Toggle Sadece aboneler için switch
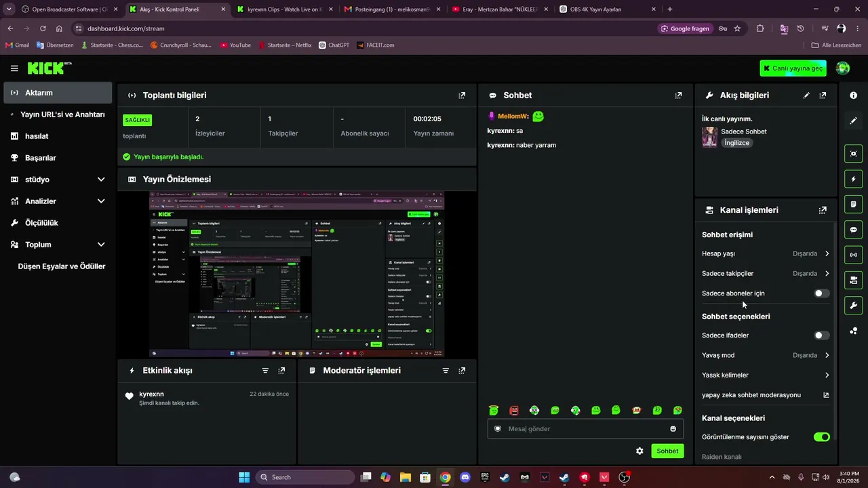Image resolution: width=868 pixels, height=488 pixels. coord(821,293)
